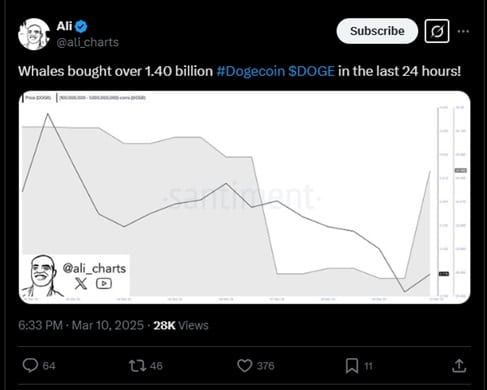
Task: Click the 376 likes count
Action: (266, 366)
